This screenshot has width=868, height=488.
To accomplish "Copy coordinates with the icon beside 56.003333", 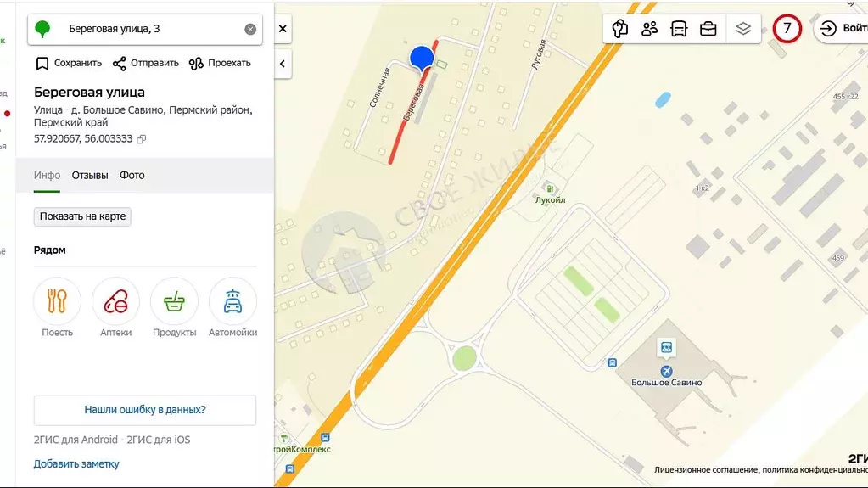I will click(x=142, y=139).
